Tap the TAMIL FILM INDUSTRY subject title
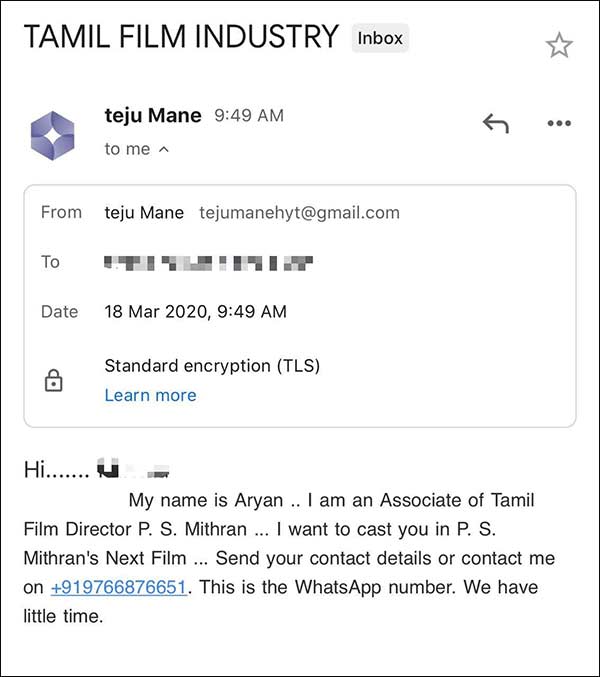This screenshot has width=600, height=677. [x=181, y=36]
